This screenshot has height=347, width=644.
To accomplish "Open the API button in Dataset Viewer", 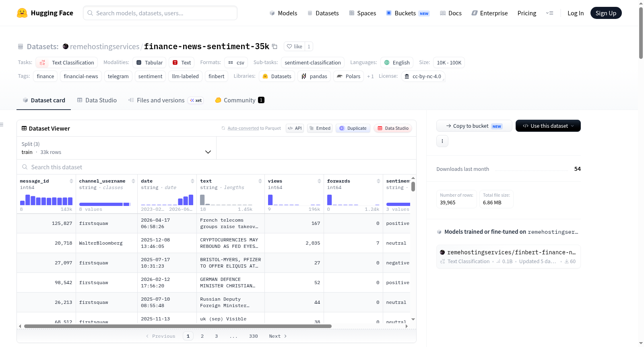I will [295, 128].
